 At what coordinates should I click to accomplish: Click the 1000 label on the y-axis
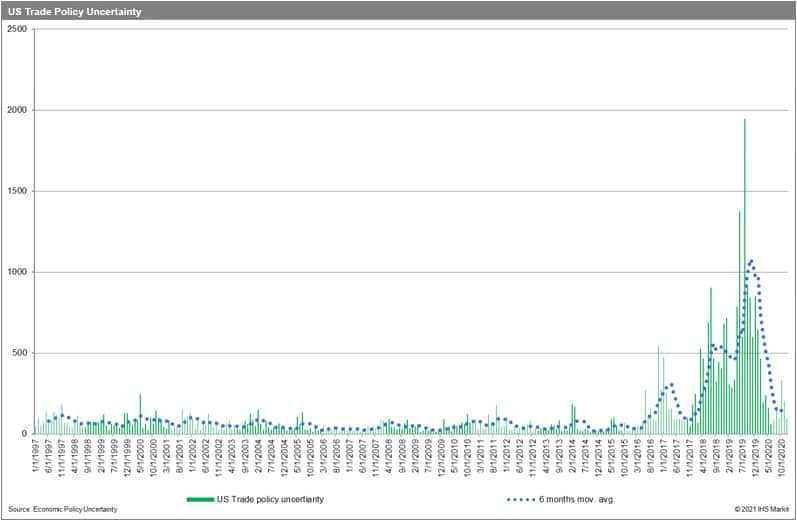tap(18, 272)
